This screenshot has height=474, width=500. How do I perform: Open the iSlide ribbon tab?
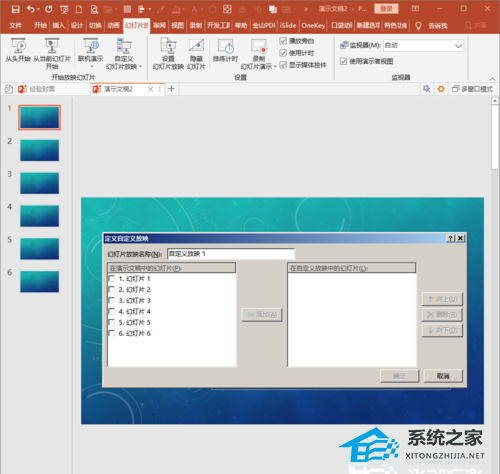[288, 25]
